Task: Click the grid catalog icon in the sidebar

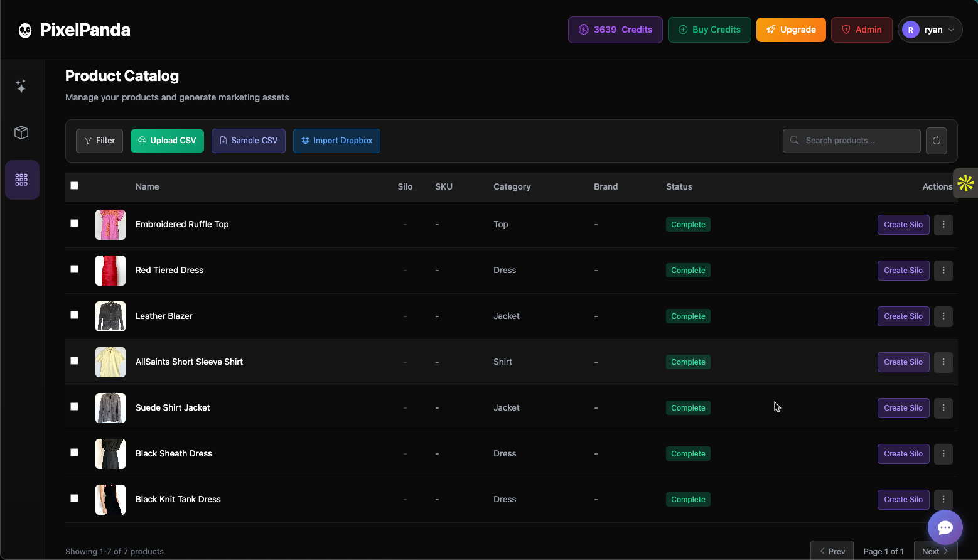Action: (x=21, y=180)
